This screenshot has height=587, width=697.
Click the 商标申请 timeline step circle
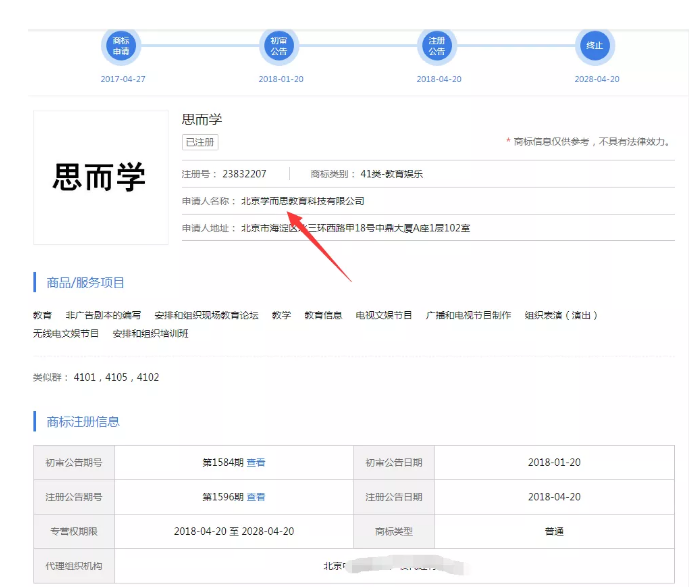point(121,46)
